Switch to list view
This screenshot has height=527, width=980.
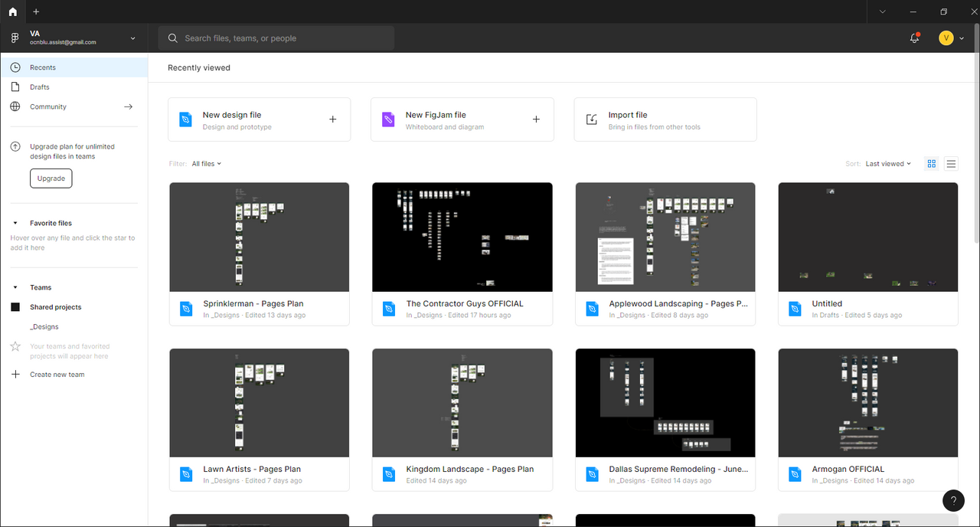(x=951, y=164)
